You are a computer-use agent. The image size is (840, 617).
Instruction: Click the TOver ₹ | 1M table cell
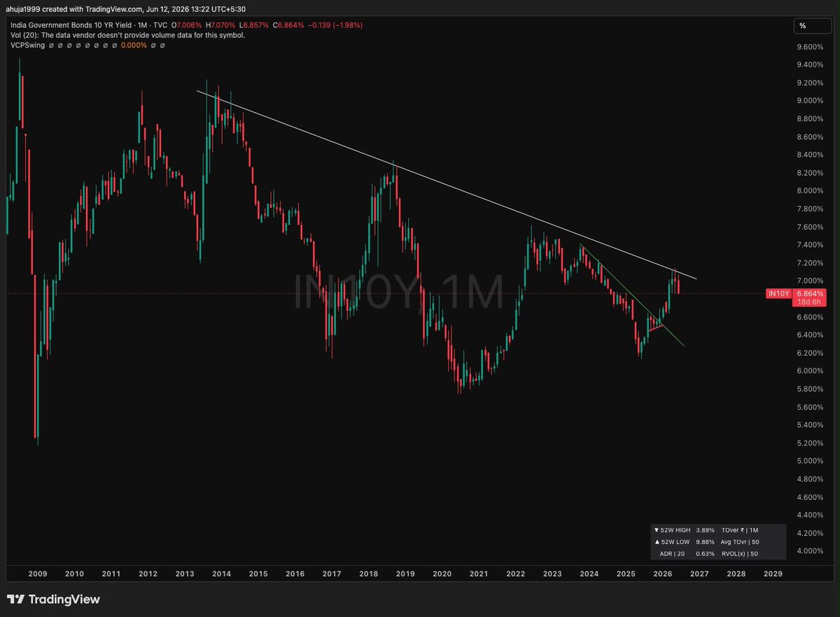pyautogui.click(x=740, y=530)
